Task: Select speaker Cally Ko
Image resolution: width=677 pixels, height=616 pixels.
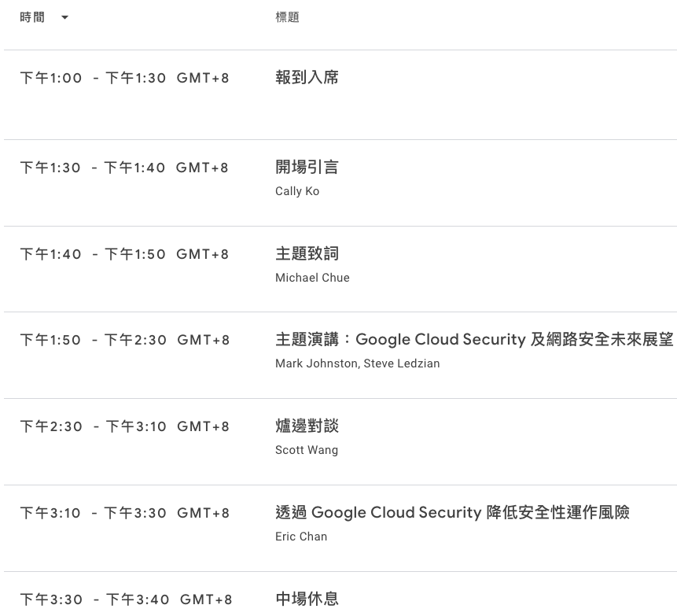Action: click(x=297, y=191)
